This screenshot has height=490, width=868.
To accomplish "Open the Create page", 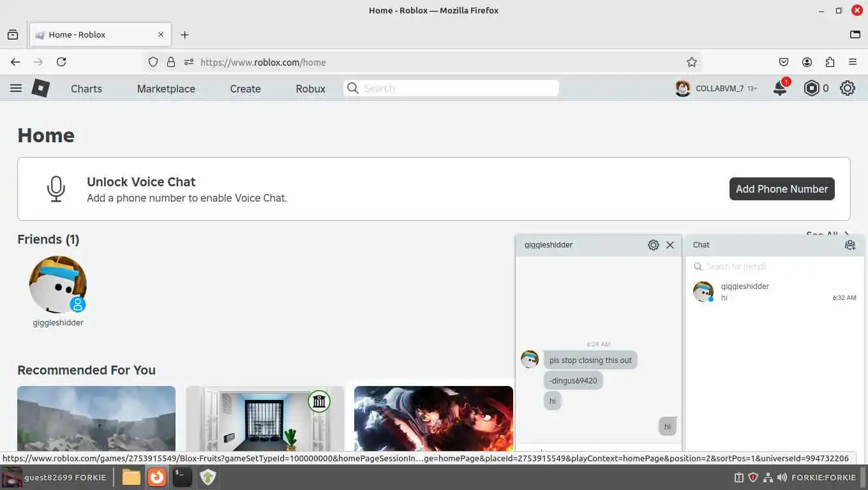I will pos(245,89).
